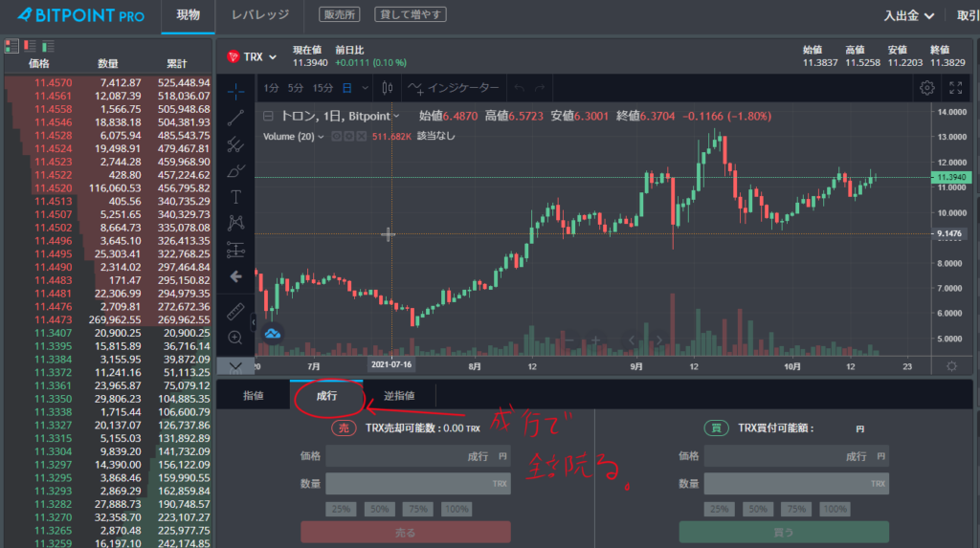
Task: Switch chart to 15分 interval
Action: tap(323, 88)
